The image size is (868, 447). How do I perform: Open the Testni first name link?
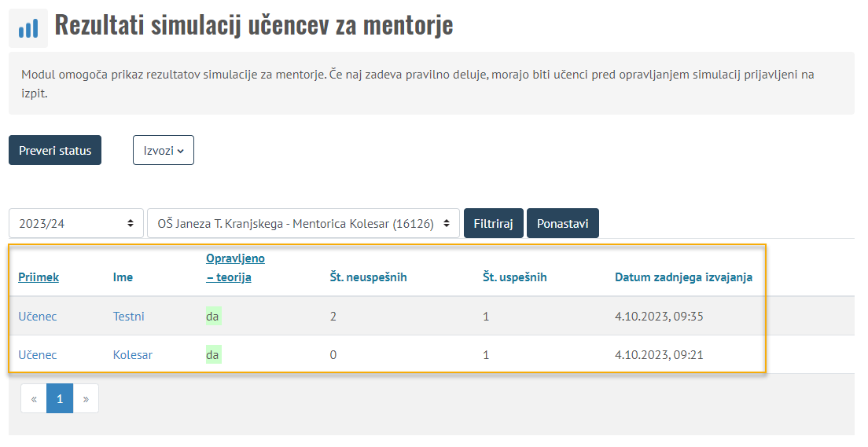click(128, 316)
